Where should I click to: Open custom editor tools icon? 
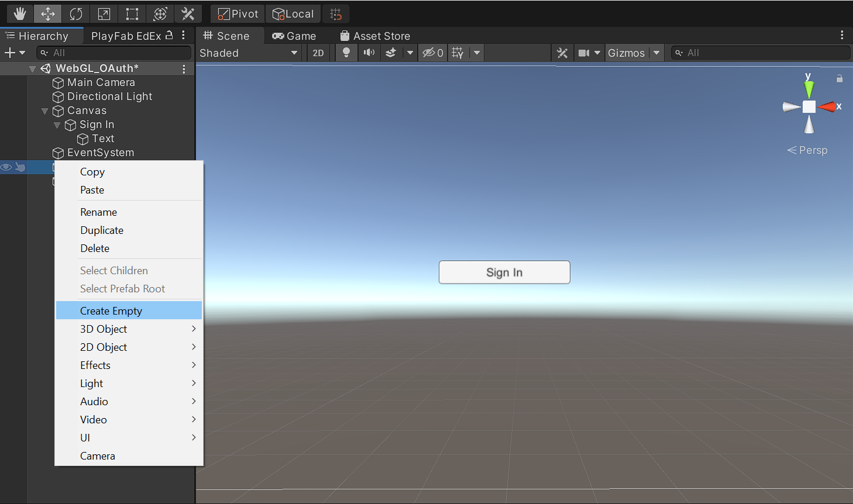(188, 13)
